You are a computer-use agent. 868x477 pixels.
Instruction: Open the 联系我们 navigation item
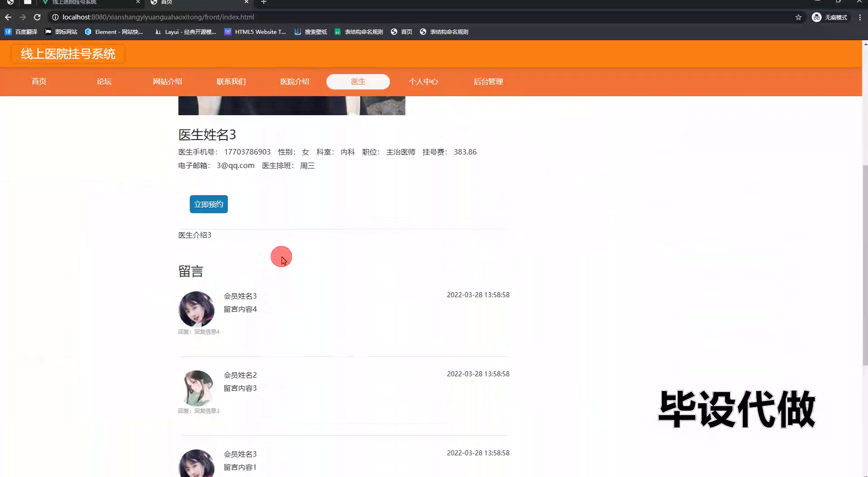click(231, 82)
